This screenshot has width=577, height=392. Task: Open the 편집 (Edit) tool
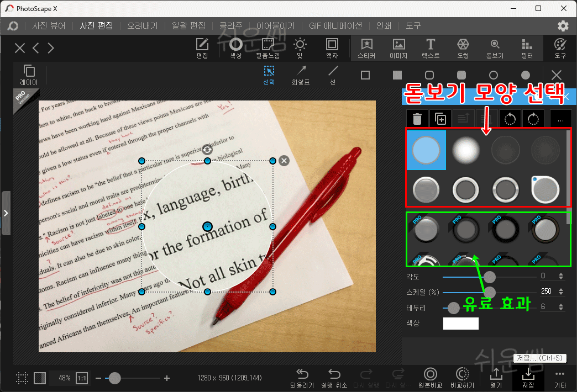(x=202, y=48)
